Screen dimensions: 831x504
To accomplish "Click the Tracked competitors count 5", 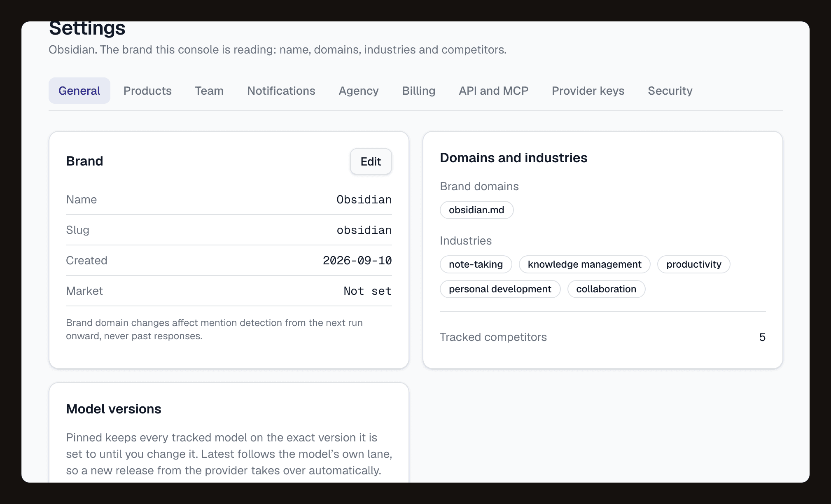I will coord(762,337).
